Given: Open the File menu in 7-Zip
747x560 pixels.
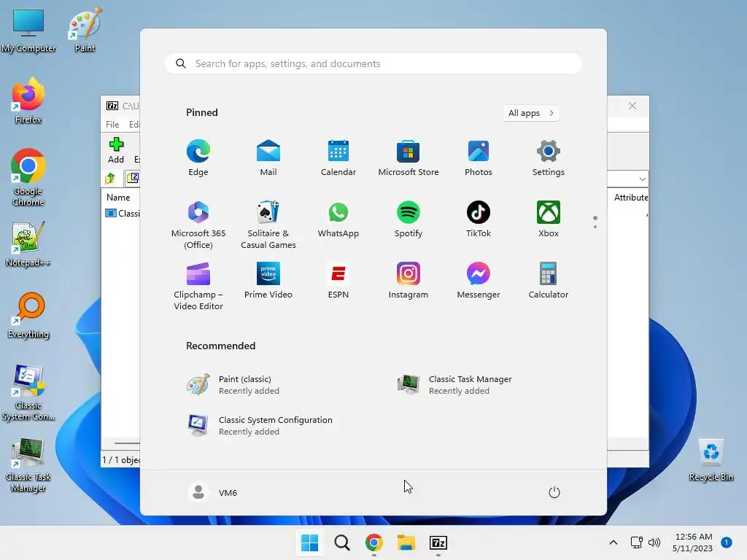Looking at the screenshot, I should 112,124.
